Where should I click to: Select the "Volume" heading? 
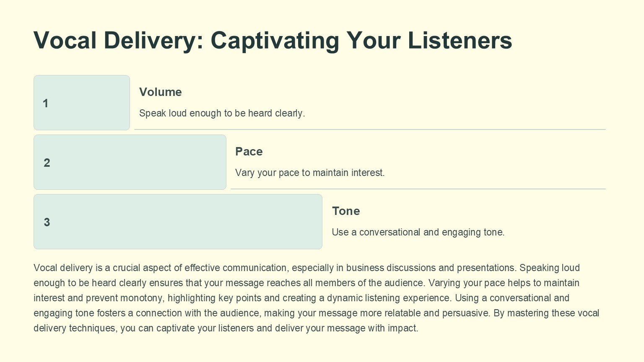click(161, 92)
